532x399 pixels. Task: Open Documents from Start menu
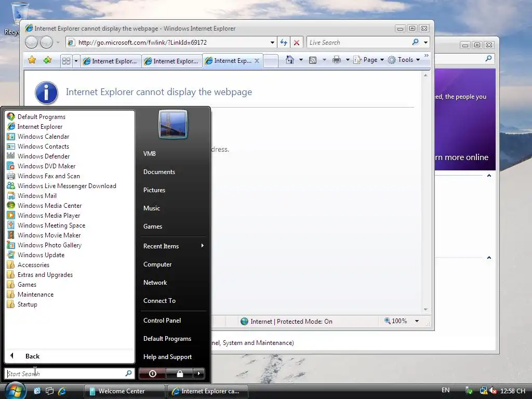pos(159,171)
